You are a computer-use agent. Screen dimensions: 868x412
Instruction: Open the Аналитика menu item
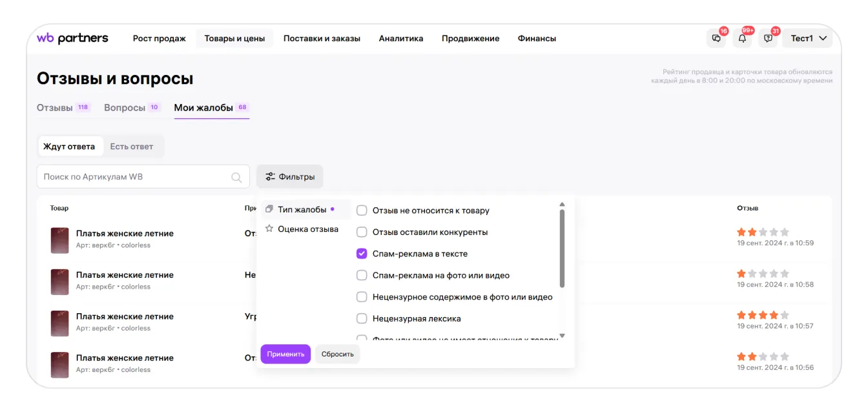coord(400,39)
